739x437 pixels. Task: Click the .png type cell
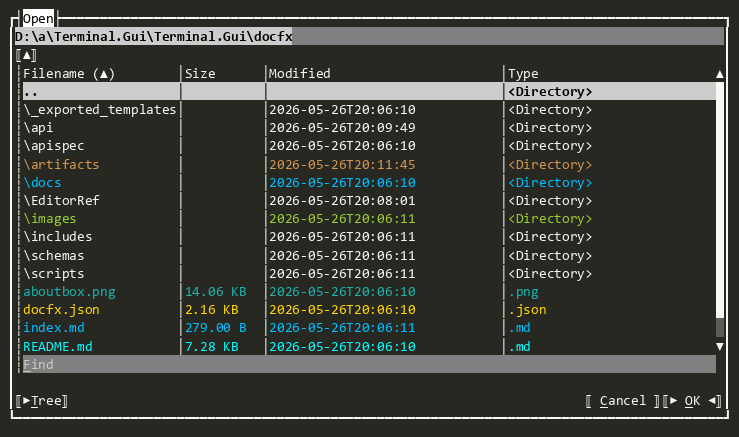[x=523, y=292]
